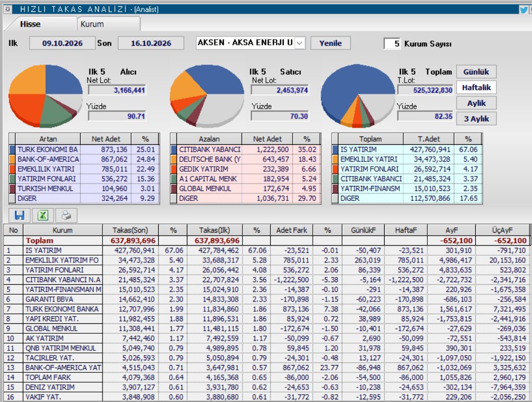
Task: Click the red swatch beside GEDIK YATIRIM
Action: (174, 169)
